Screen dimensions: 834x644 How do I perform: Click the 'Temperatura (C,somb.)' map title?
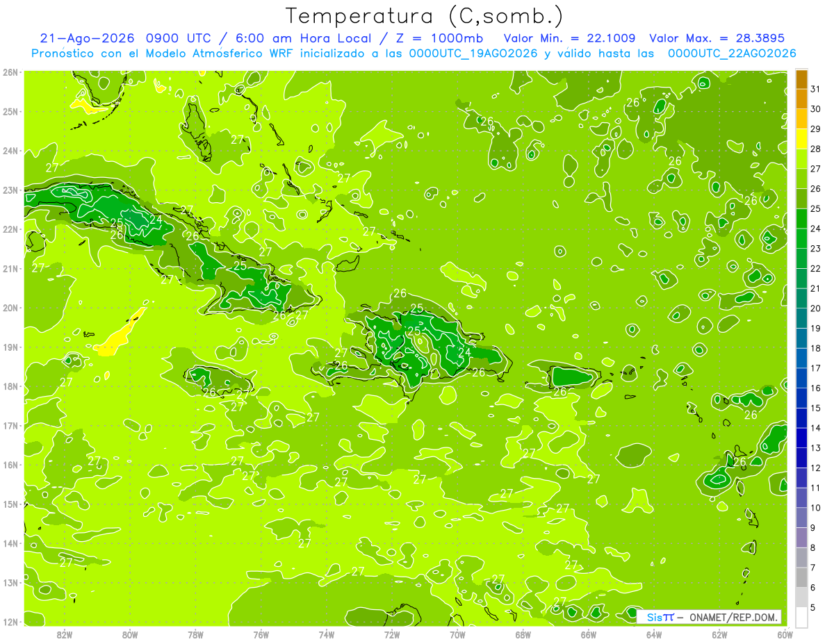(425, 16)
